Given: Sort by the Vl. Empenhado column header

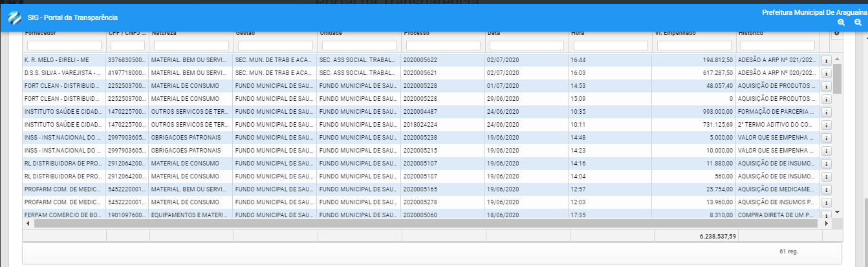Looking at the screenshot, I should (x=675, y=33).
